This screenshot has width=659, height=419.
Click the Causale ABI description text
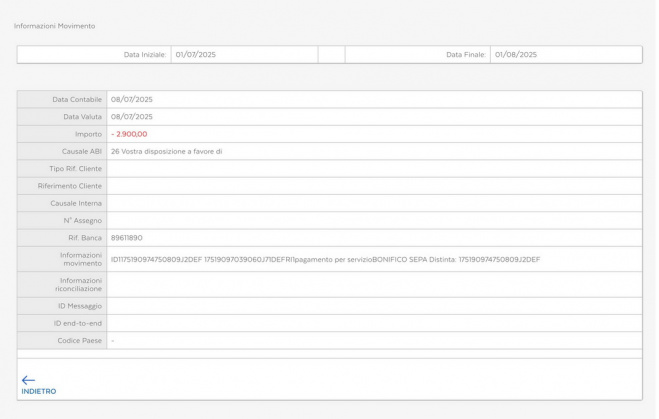(166, 151)
